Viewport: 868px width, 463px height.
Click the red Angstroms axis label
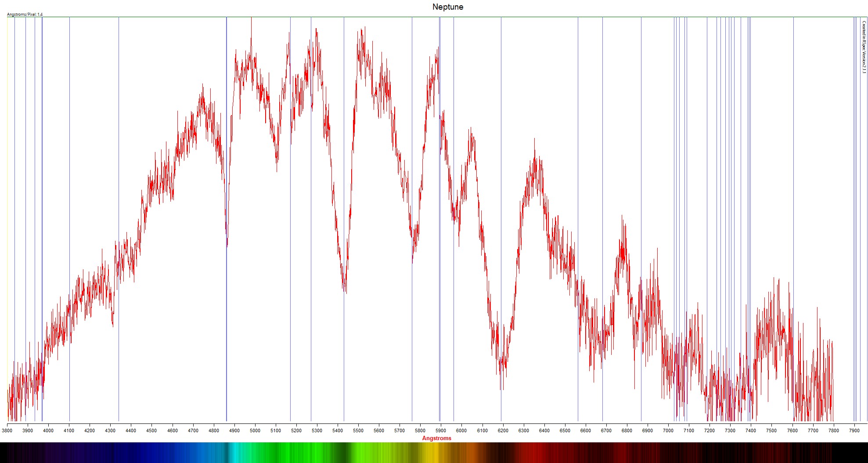436,438
